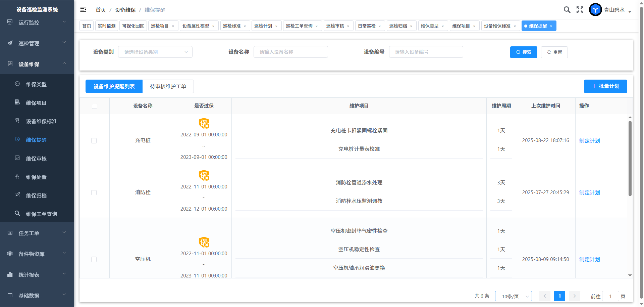Open the 10条/页 page size dropdown

[x=513, y=296]
